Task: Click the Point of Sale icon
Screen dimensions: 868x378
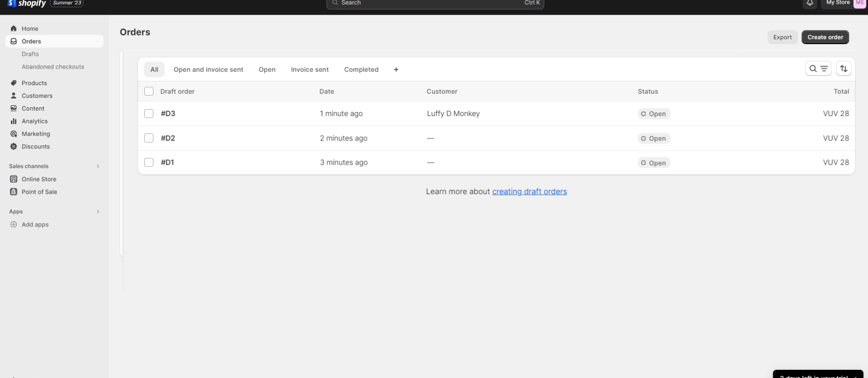Action: [14, 192]
